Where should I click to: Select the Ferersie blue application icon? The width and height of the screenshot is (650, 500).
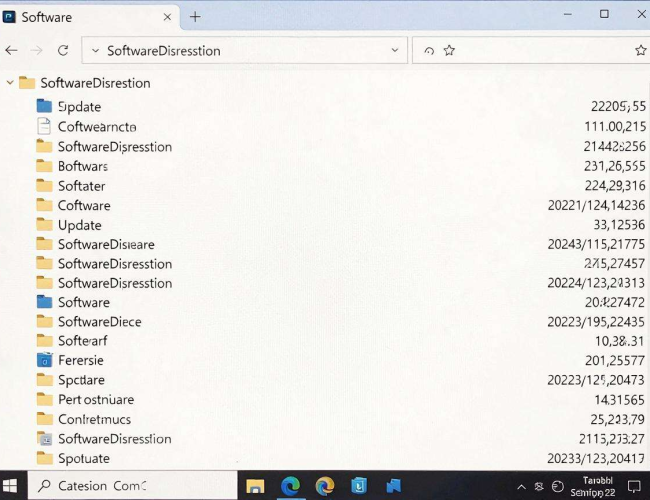click(x=45, y=360)
